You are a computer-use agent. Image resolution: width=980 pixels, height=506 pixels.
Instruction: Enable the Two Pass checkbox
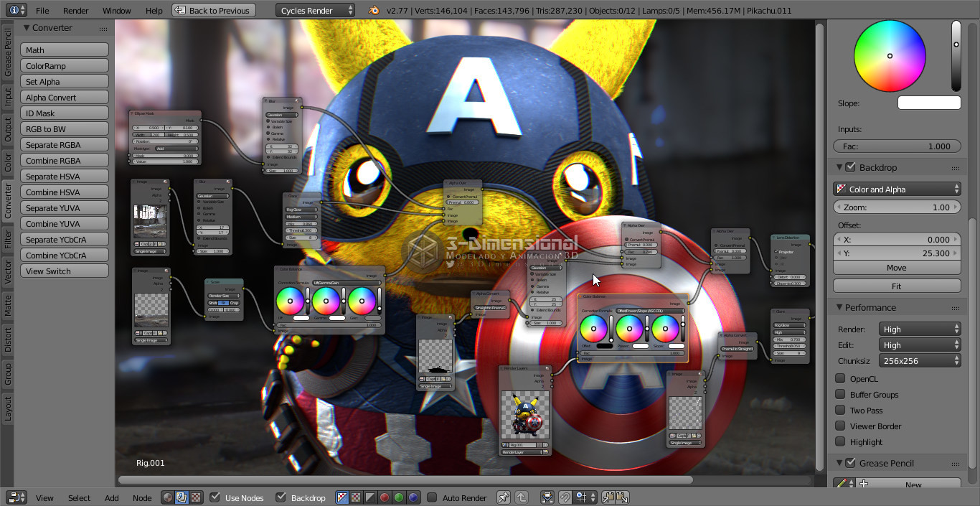coord(840,410)
